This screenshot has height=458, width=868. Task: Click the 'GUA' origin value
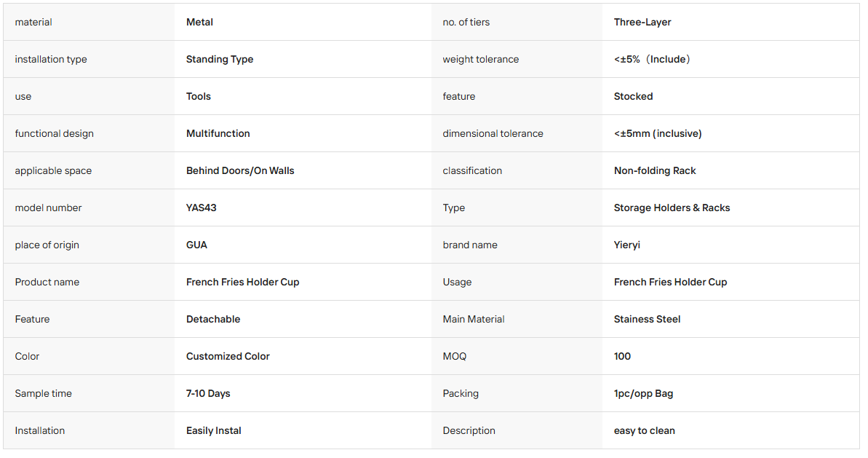click(196, 245)
